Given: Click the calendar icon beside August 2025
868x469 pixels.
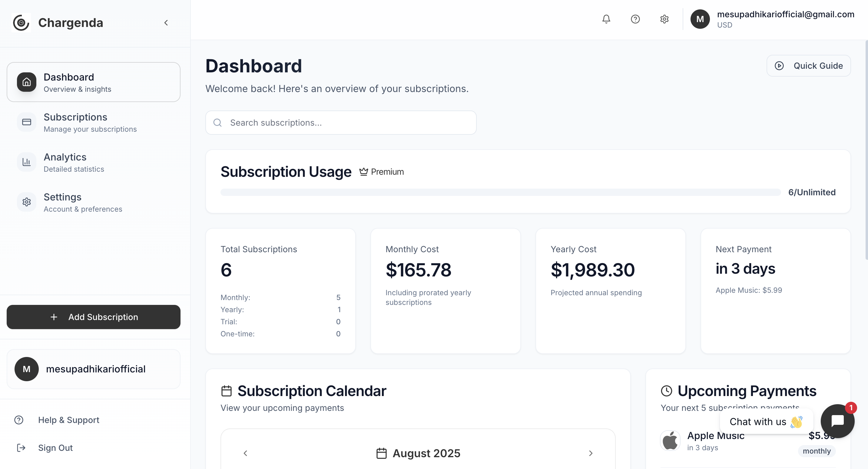Looking at the screenshot, I should [381, 453].
